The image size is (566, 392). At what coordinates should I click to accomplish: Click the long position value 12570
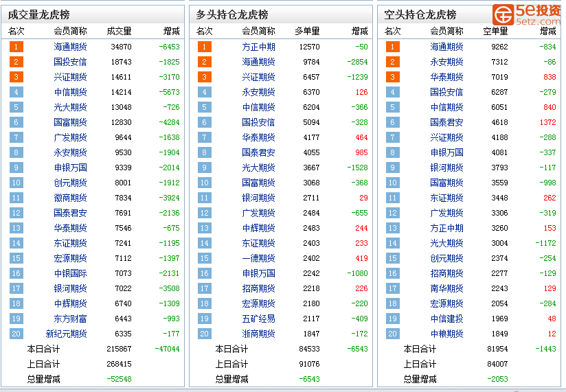click(309, 47)
